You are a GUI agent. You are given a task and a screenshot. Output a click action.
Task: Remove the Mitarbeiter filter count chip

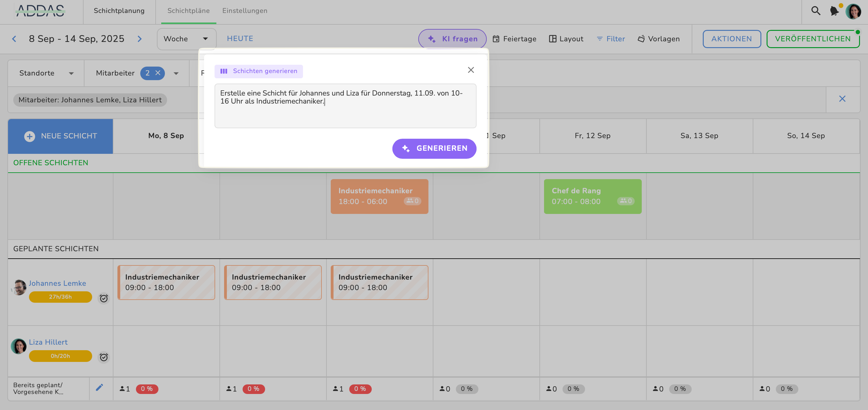(158, 73)
